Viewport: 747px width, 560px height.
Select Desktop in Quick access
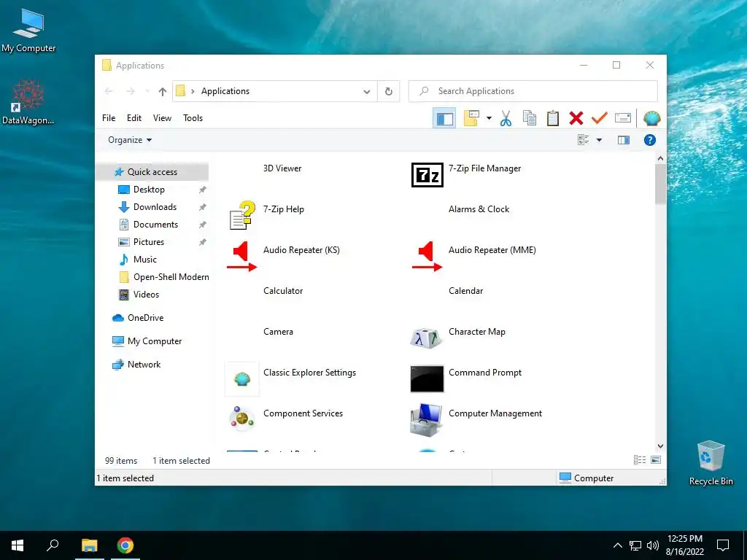[x=149, y=190]
